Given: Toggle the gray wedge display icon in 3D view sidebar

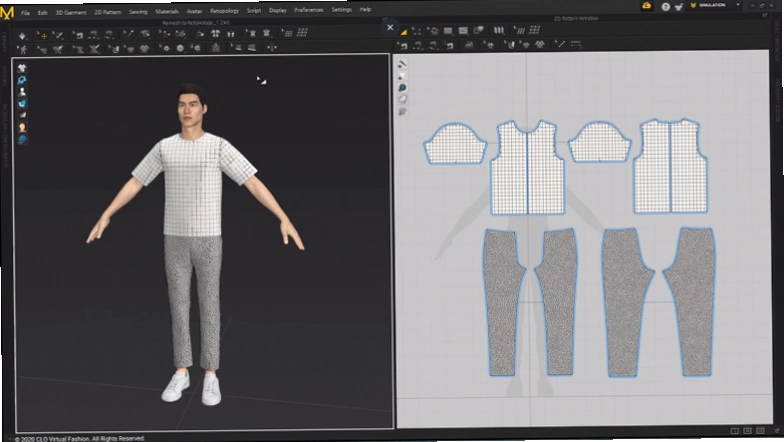Looking at the screenshot, I should pyautogui.click(x=22, y=116).
